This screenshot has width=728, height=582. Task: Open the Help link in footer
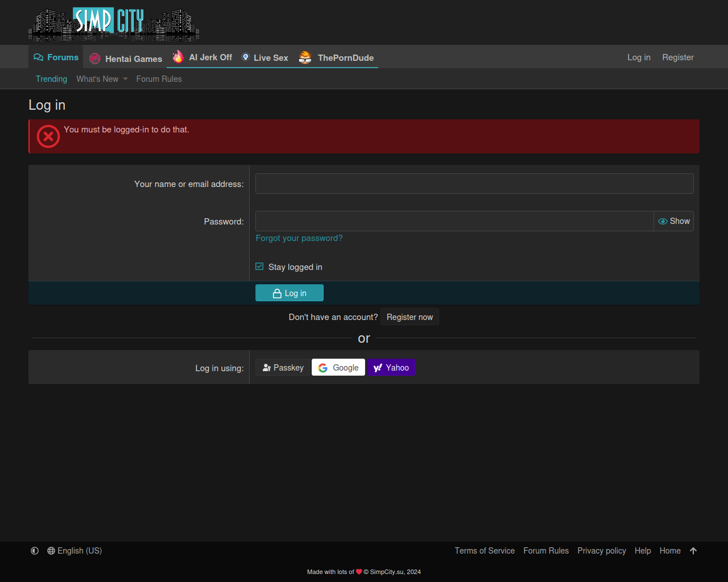pos(643,551)
